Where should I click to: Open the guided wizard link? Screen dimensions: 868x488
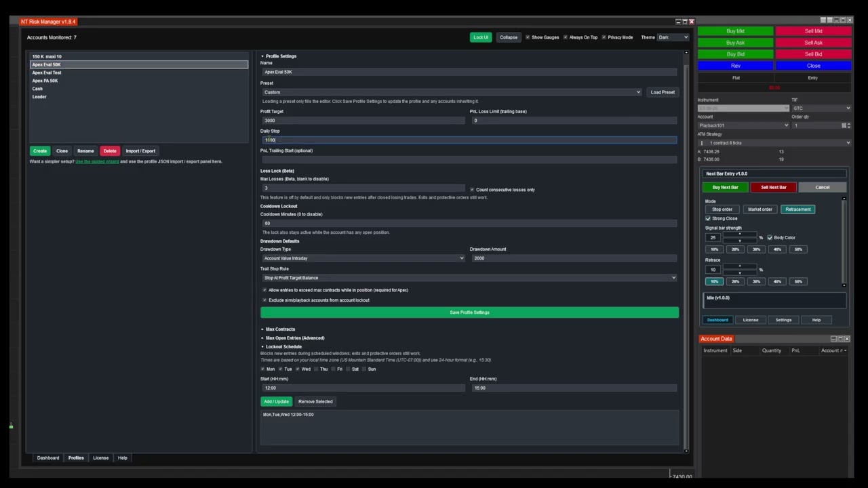pyautogui.click(x=97, y=161)
